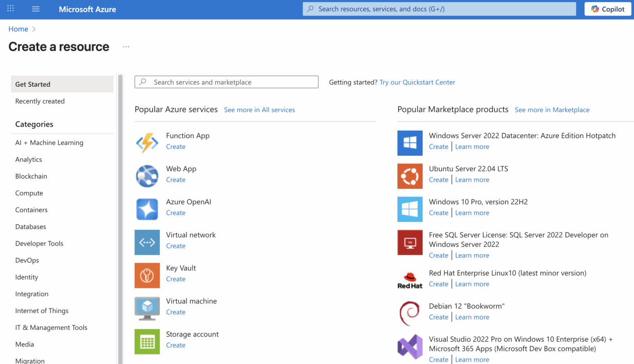Select the Databases category

(31, 227)
